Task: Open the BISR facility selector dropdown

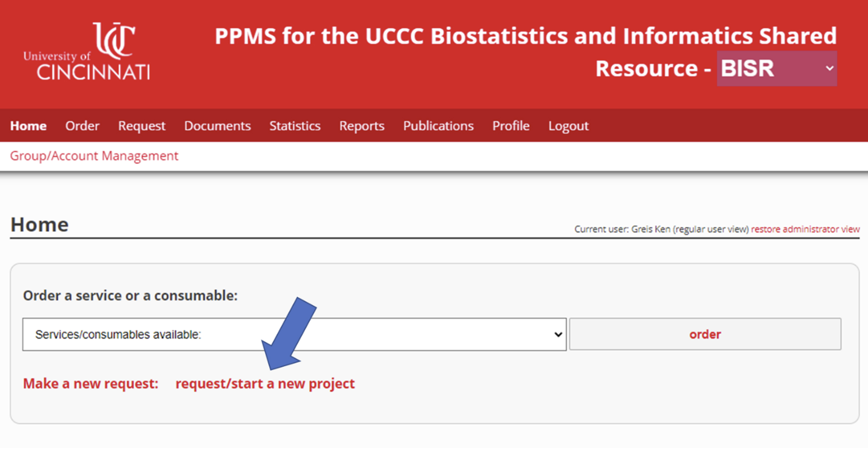Action: 776,68
